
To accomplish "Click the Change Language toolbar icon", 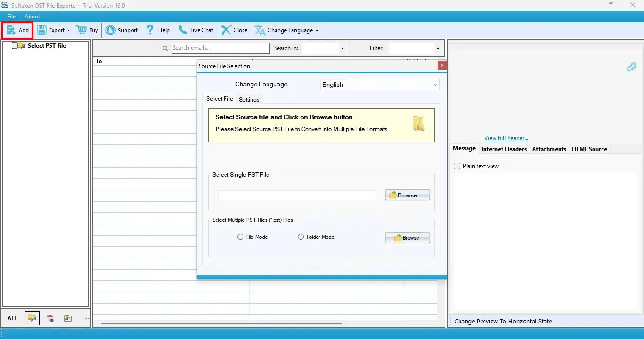I will (260, 30).
